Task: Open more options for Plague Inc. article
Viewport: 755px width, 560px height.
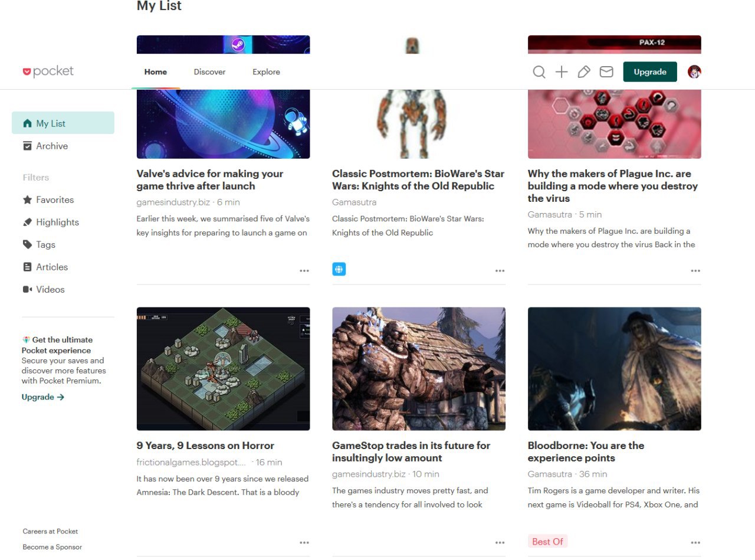Action: 695,271
